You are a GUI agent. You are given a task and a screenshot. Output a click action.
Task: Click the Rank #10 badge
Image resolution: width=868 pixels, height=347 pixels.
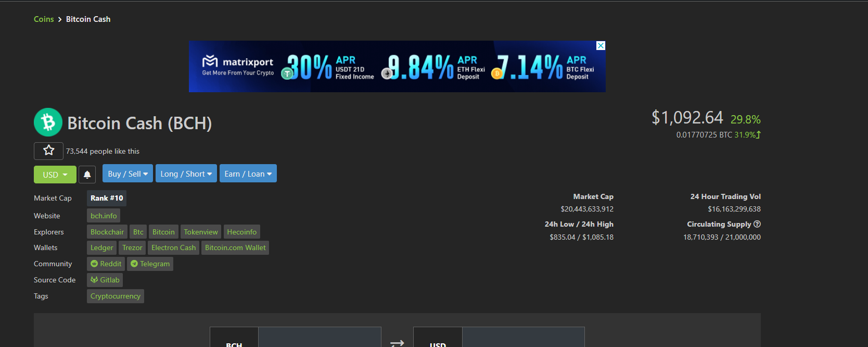click(x=107, y=198)
